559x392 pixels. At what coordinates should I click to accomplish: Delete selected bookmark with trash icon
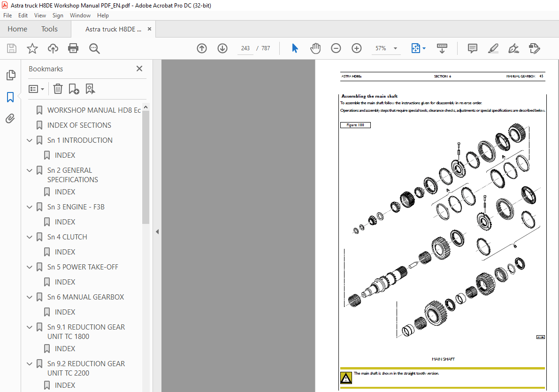[x=58, y=89]
